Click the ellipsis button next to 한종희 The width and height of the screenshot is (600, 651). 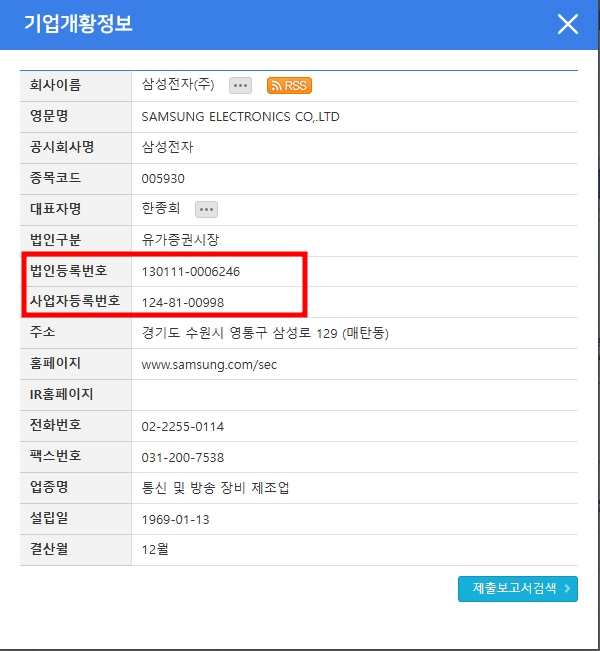pos(206,209)
